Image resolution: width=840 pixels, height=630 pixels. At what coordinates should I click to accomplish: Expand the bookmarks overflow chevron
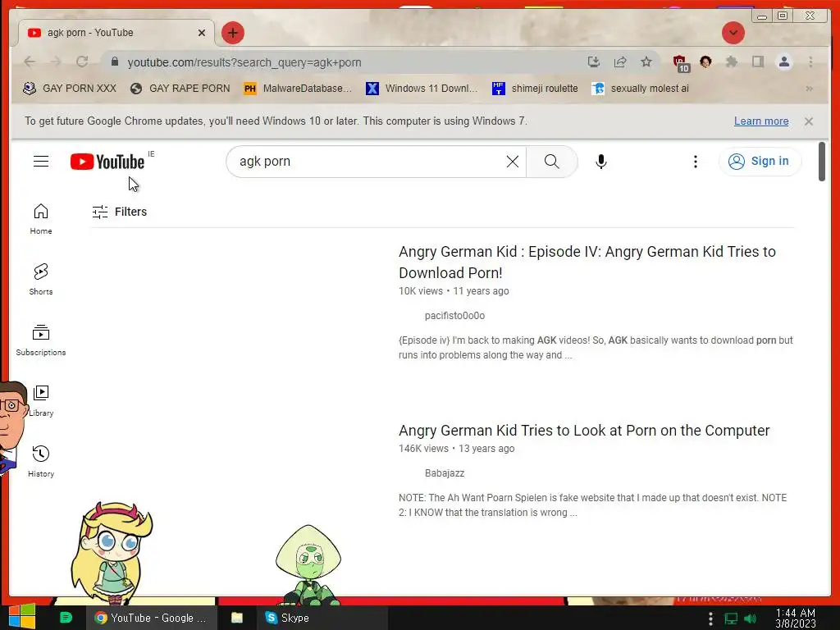809,89
